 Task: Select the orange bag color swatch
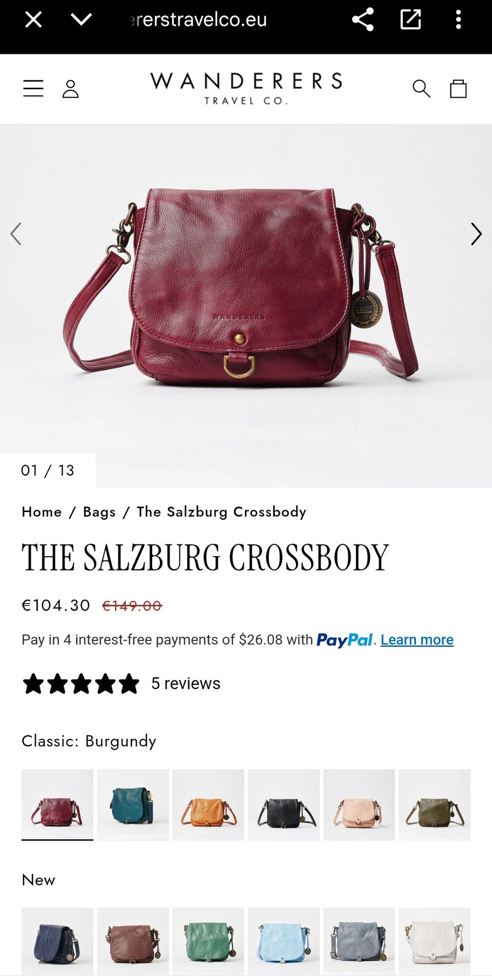(208, 804)
